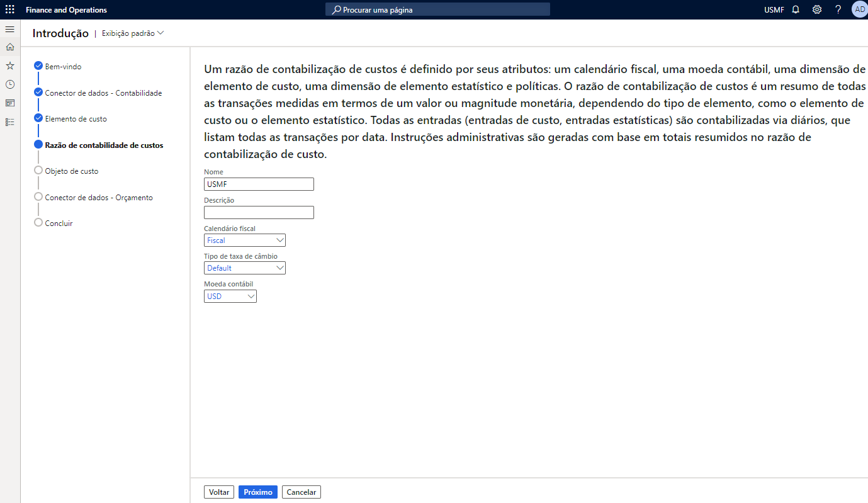
Task: Go to Objeto de custo step
Action: pos(72,171)
